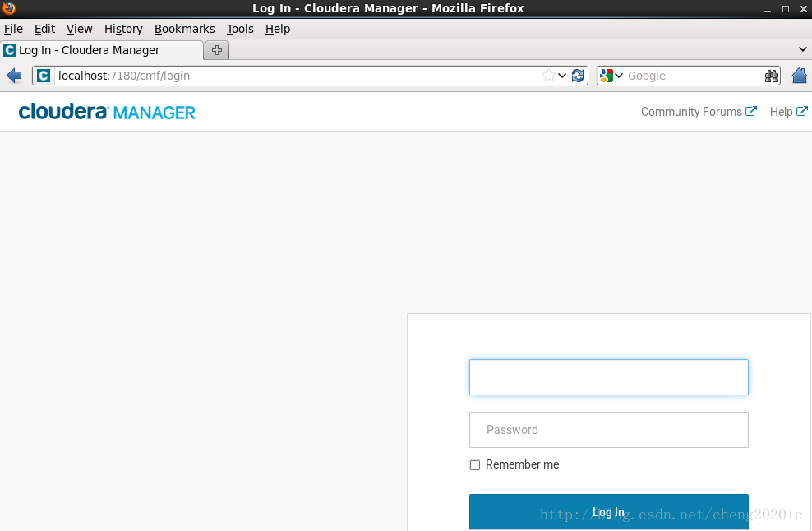Enable the Remember me checkbox

pos(475,465)
